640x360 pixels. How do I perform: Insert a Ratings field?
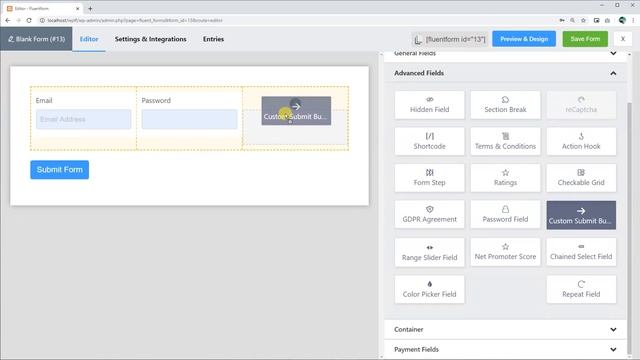505,178
